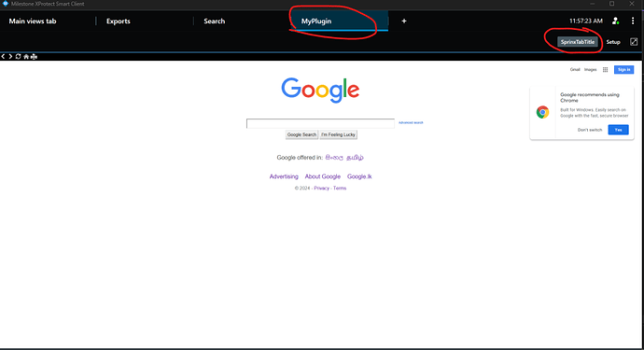Switch Google to Tamil language
The height and width of the screenshot is (350, 644).
pos(355,158)
